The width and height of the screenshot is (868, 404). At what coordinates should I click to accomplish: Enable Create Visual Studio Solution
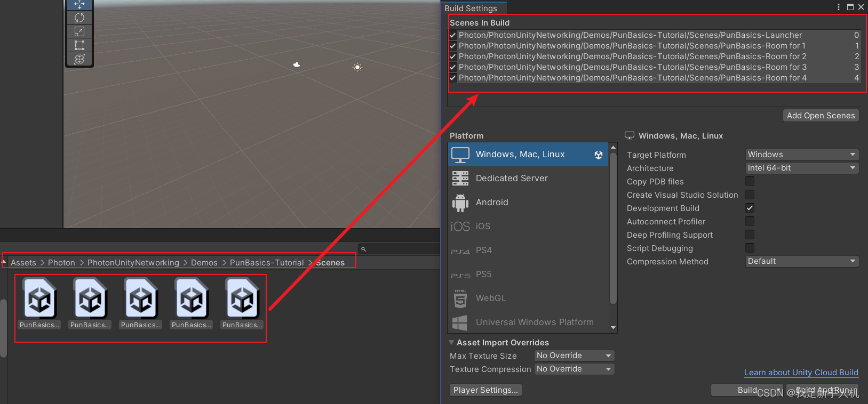[x=750, y=195]
